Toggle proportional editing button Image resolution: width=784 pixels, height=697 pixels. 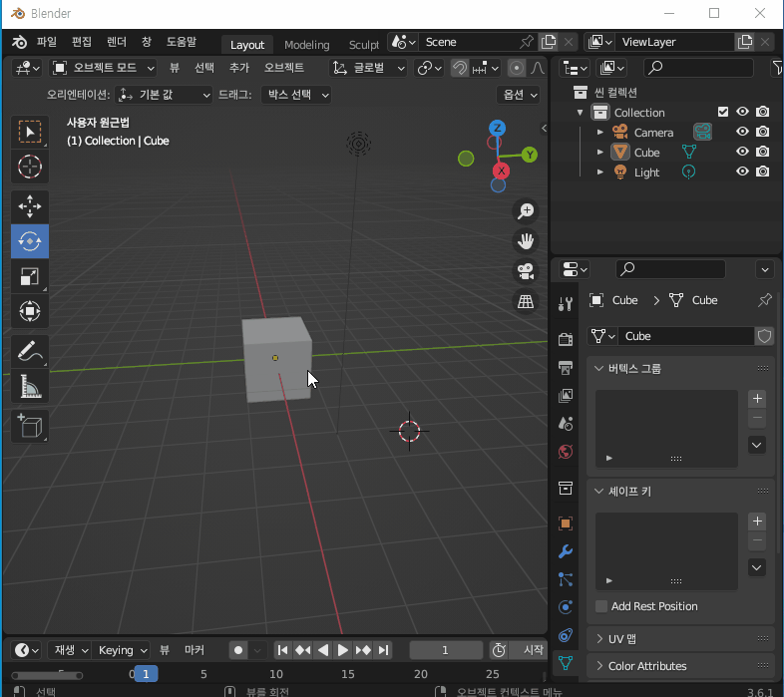pos(516,68)
